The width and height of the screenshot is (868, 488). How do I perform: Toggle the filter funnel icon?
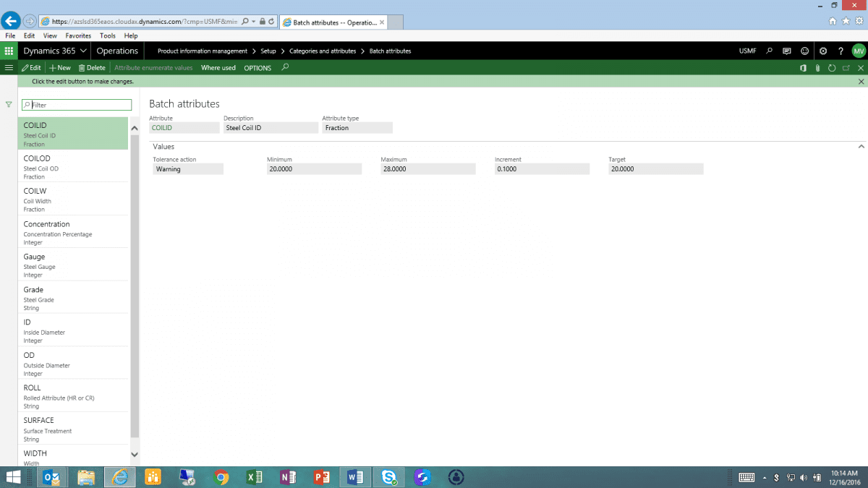tap(8, 104)
